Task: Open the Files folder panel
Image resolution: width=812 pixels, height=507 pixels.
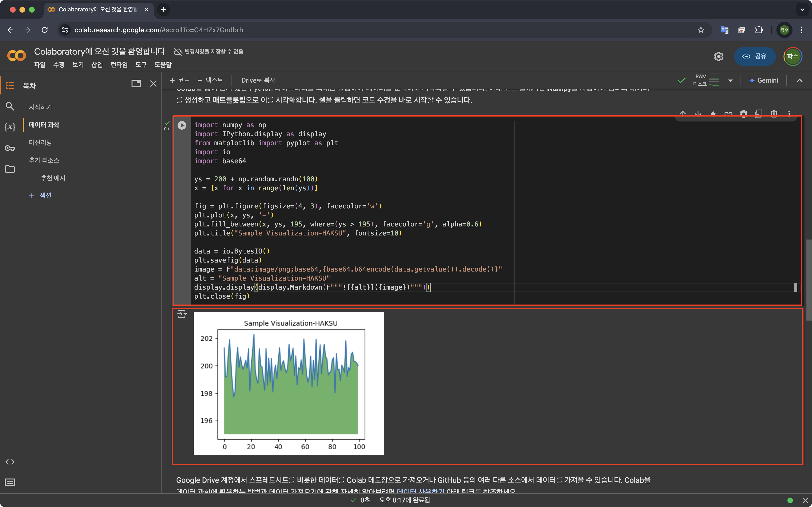Action: coord(10,169)
